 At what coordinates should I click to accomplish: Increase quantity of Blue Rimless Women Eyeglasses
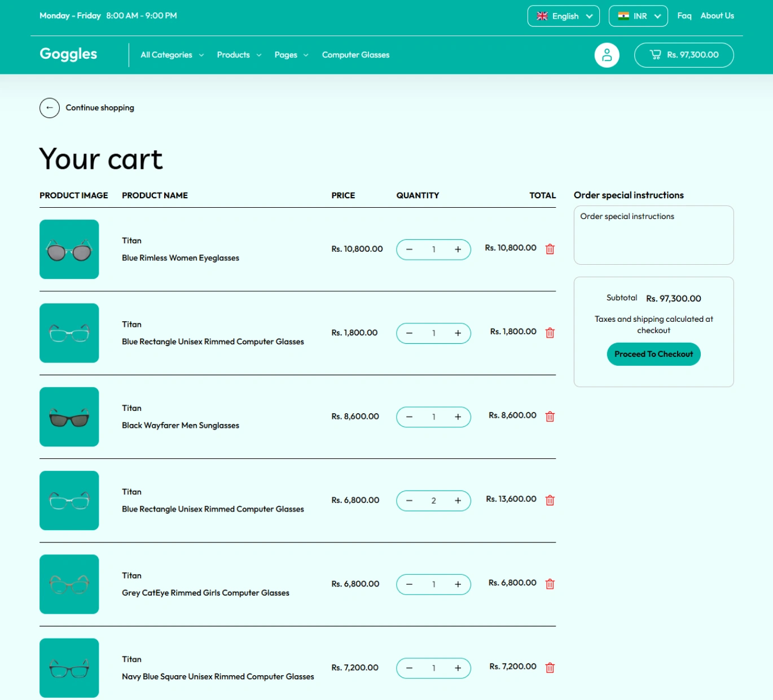[458, 250]
